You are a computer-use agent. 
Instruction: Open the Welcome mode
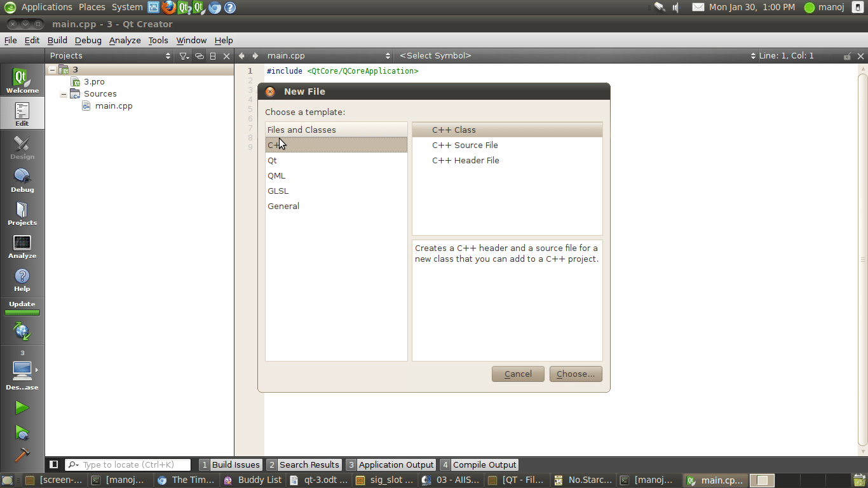22,81
